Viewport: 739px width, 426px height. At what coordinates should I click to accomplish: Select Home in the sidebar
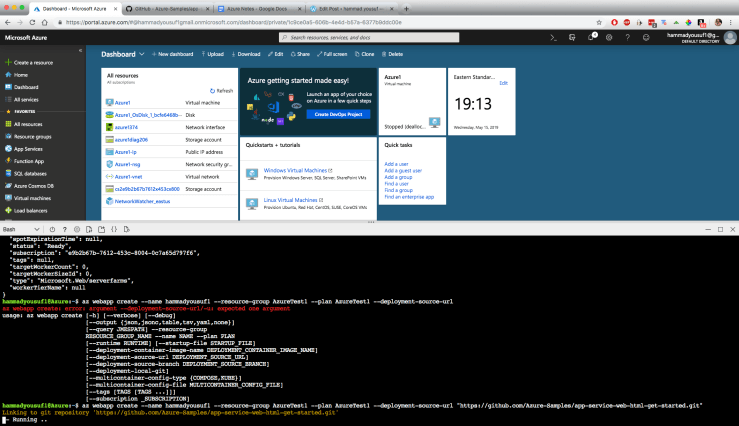coord(17,75)
